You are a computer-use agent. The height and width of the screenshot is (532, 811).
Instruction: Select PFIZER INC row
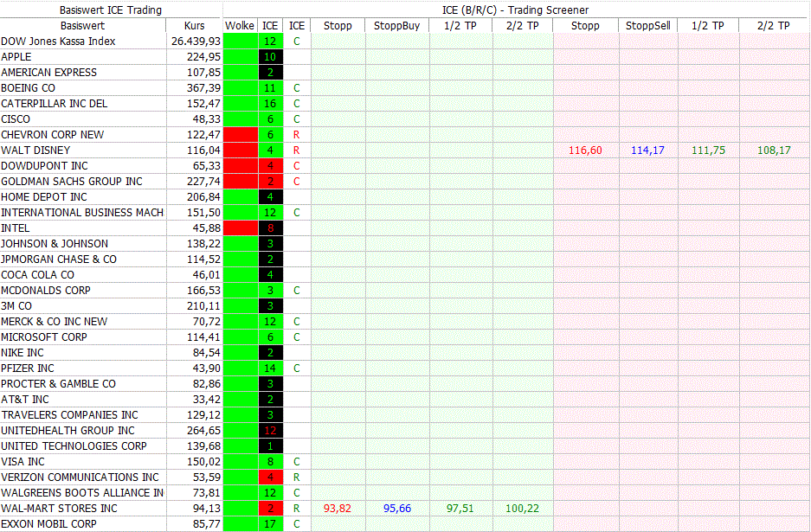point(28,369)
